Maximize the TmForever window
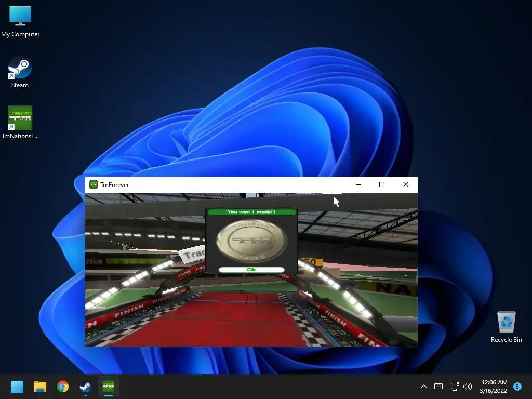Screen dimensions: 532x399 point(382,184)
